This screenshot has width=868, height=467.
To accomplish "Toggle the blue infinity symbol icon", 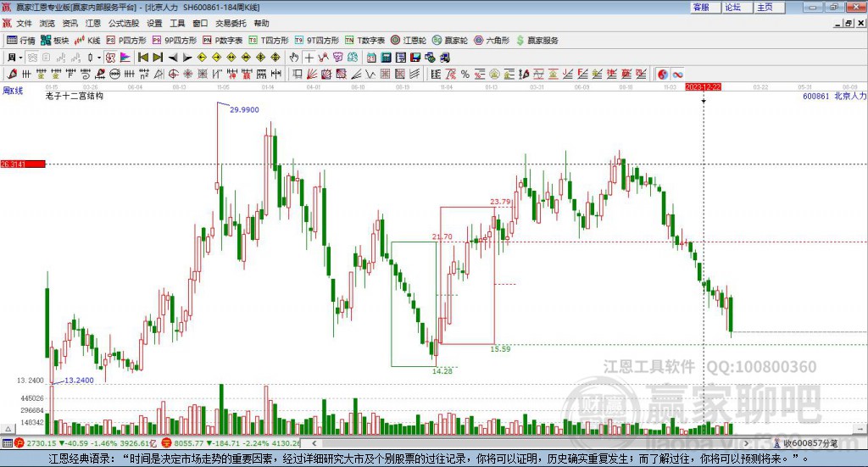I will (677, 74).
